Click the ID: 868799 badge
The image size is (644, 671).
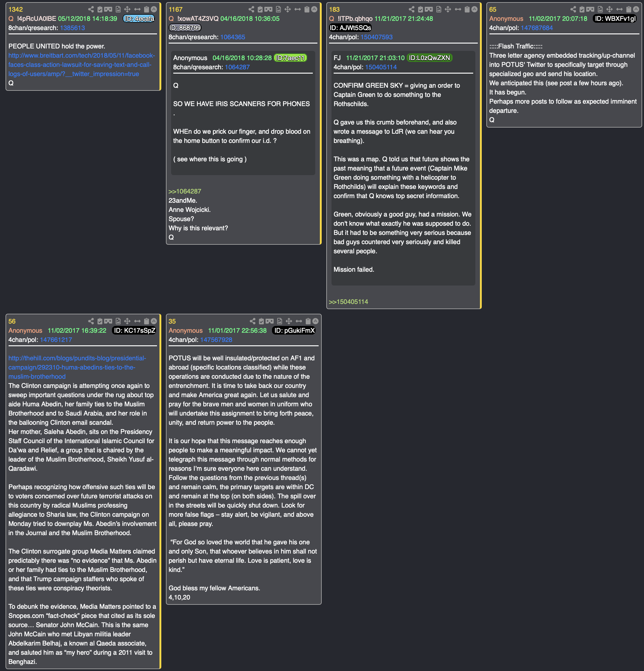click(185, 28)
